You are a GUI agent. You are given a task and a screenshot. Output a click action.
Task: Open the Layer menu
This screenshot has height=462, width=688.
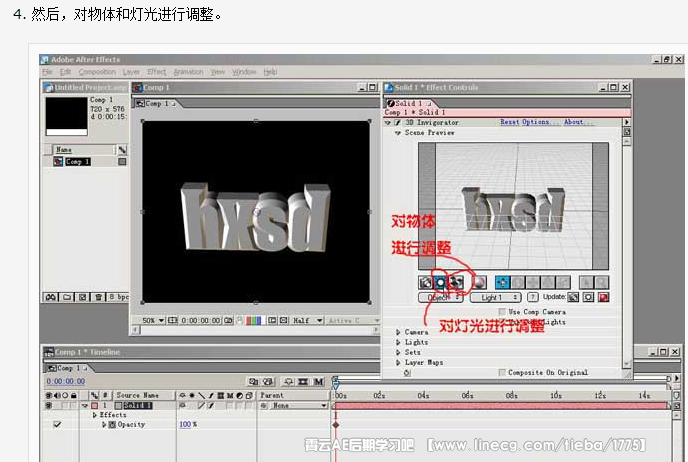pyautogui.click(x=131, y=72)
